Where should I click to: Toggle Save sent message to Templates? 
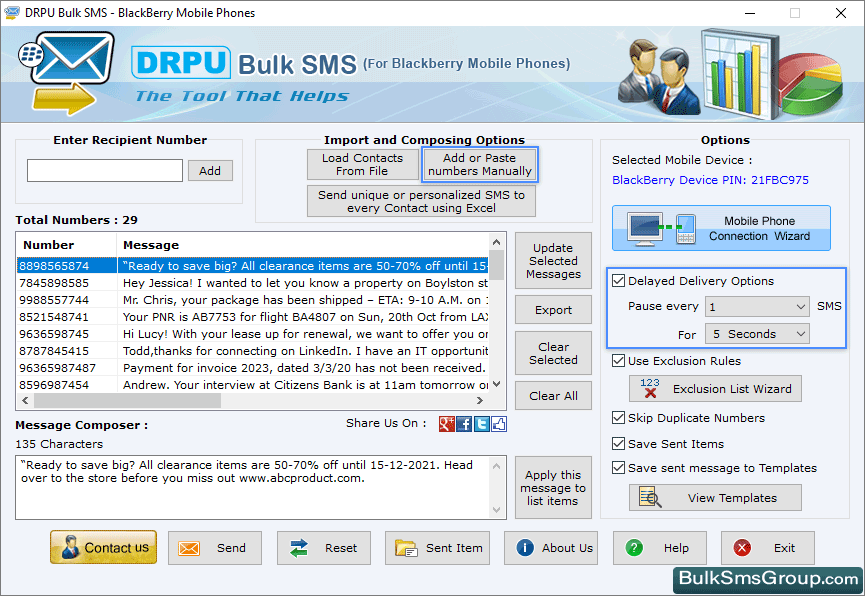point(618,467)
